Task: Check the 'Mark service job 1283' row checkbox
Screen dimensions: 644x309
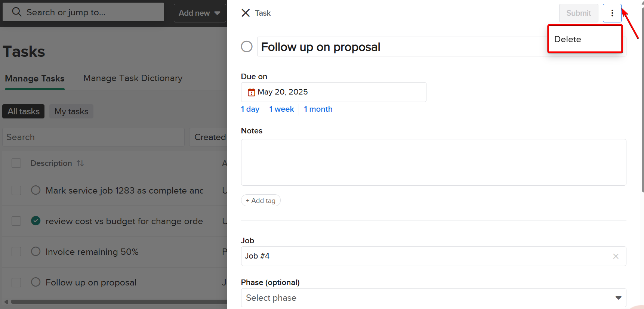Action: [x=16, y=190]
